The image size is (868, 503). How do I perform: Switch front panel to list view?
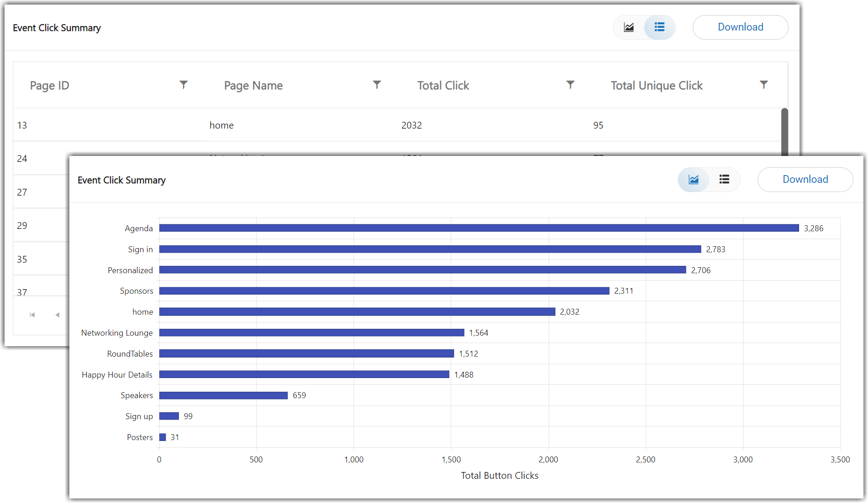pyautogui.click(x=724, y=180)
